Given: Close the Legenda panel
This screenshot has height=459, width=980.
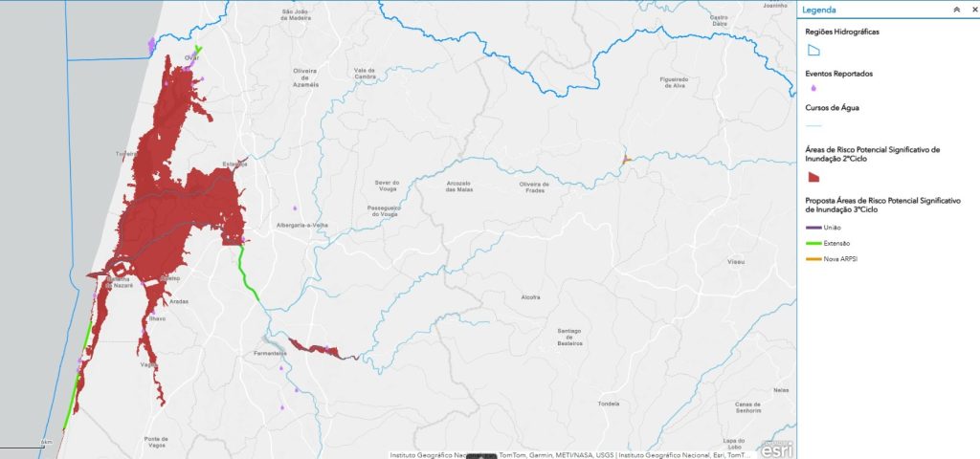Looking at the screenshot, I should pos(973,10).
